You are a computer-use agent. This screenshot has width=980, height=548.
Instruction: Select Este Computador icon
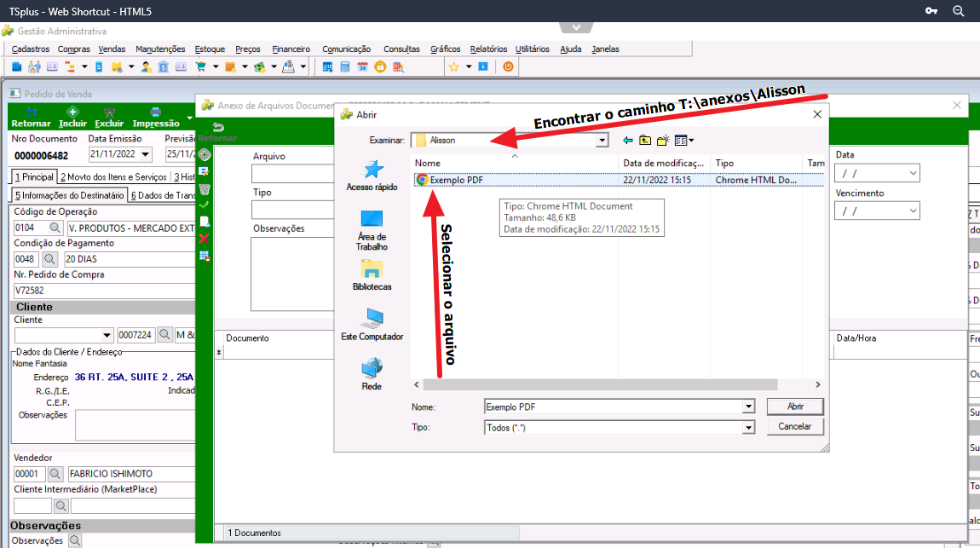pyautogui.click(x=372, y=319)
